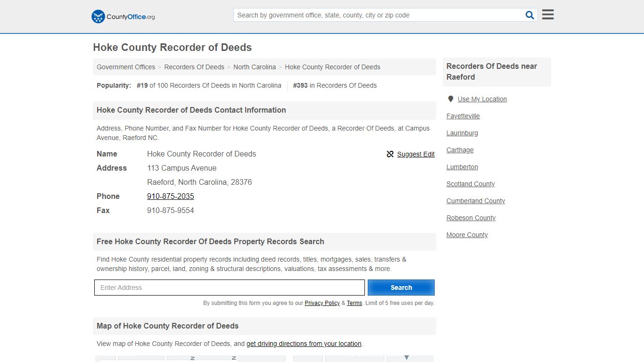Click get driving directions from your location
Screen dimensions: 644x362
pos(304,344)
